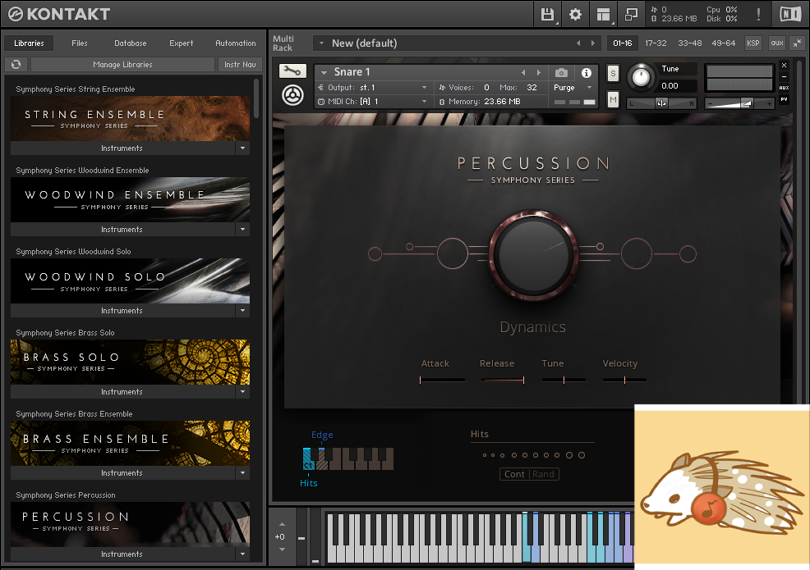Toggle Instr Nav pane
The width and height of the screenshot is (810, 570).
(x=240, y=65)
